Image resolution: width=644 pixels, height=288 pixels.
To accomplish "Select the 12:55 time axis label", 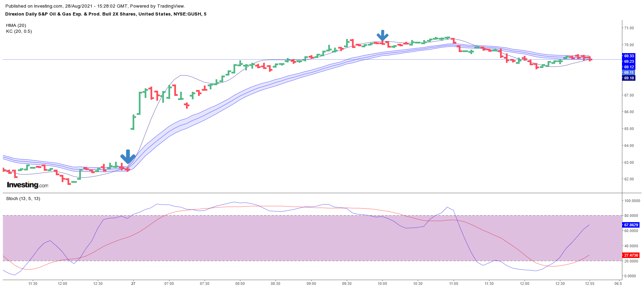I will (x=590, y=284).
